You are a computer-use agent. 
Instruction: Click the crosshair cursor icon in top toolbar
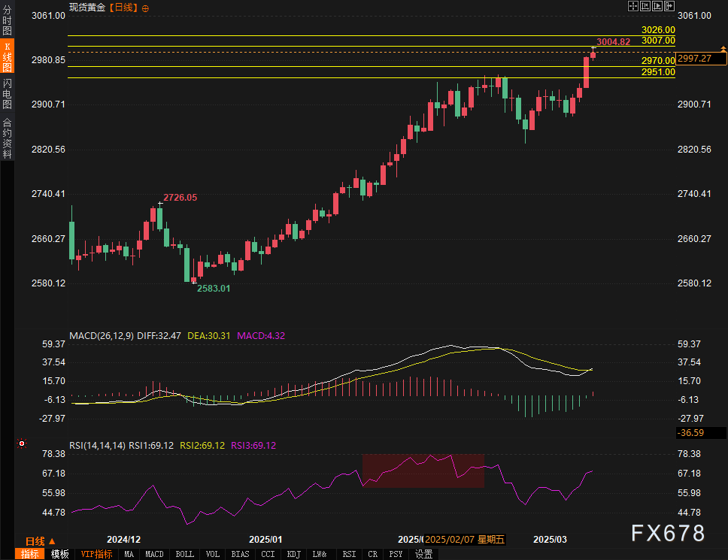click(x=633, y=6)
